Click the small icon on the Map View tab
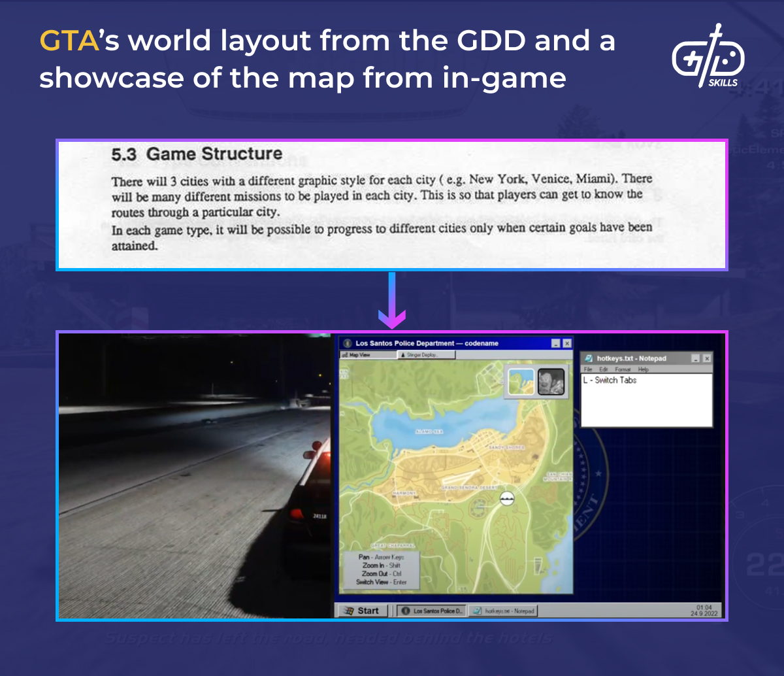Screen dimensions: 784x676 [x=344, y=354]
